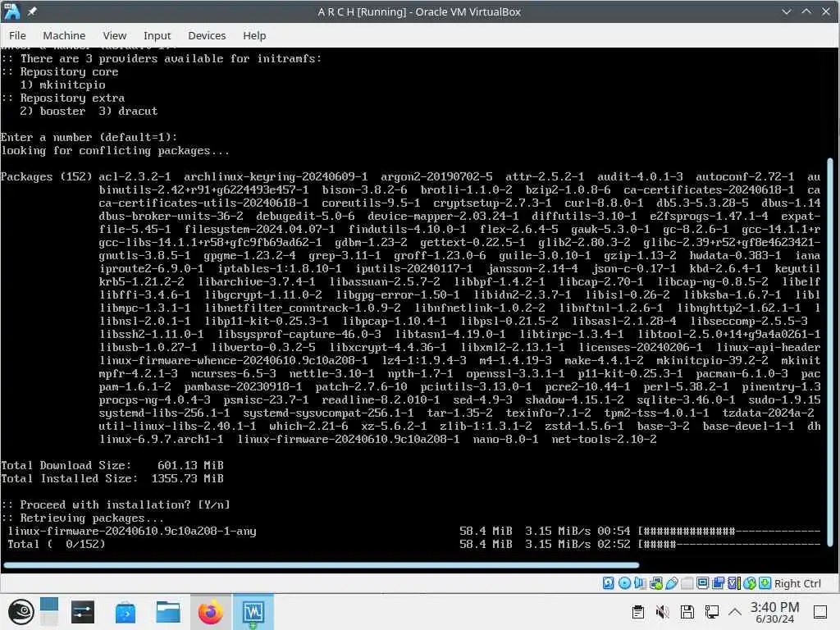
Task: Click the mouse integration status icon
Action: pos(750,583)
